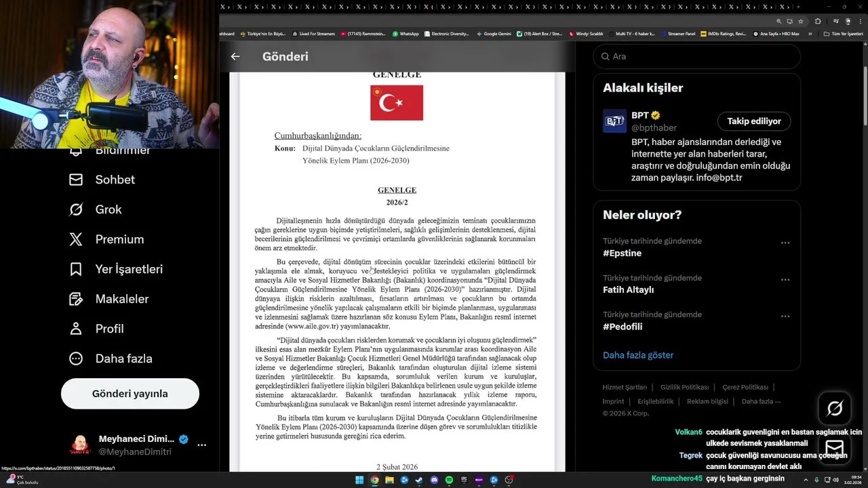Bookmark this page with star icon
The image size is (868, 488).
(x=801, y=21)
